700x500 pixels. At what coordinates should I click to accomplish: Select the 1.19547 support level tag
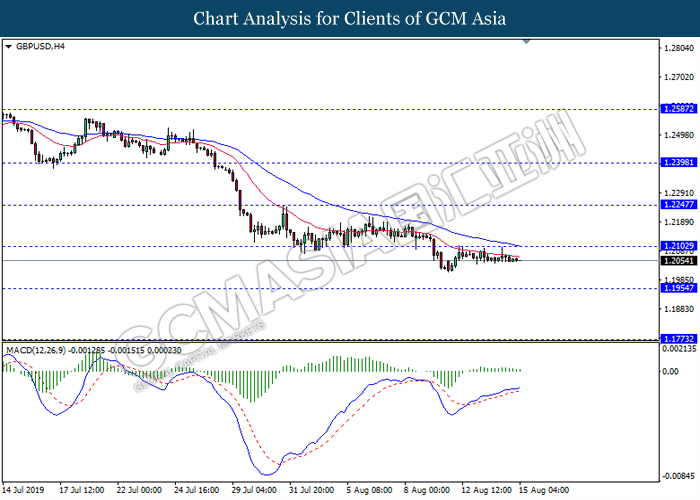[679, 288]
